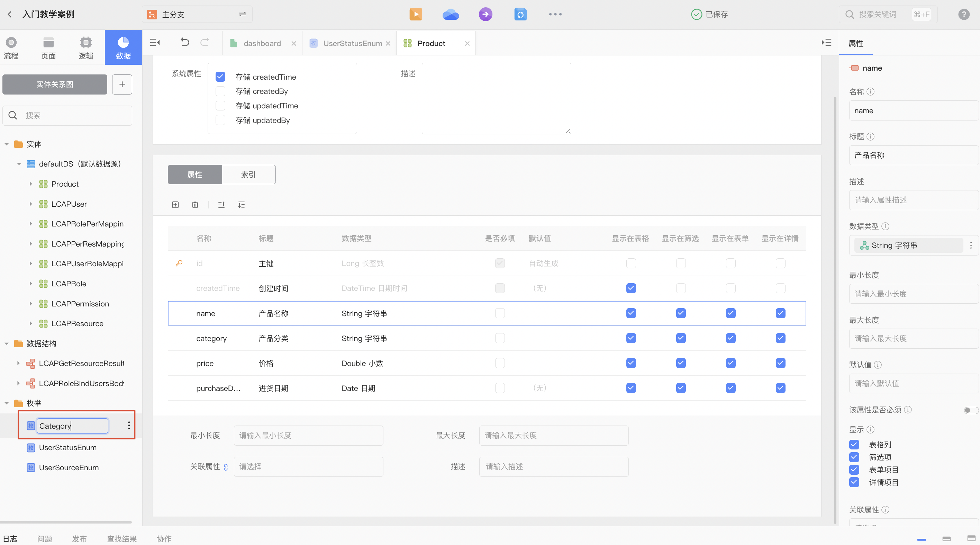Close the Product tab

467,43
